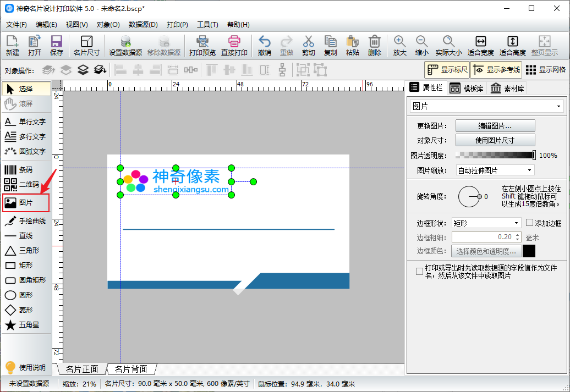Toggle 显示网格 grid display

[546, 70]
